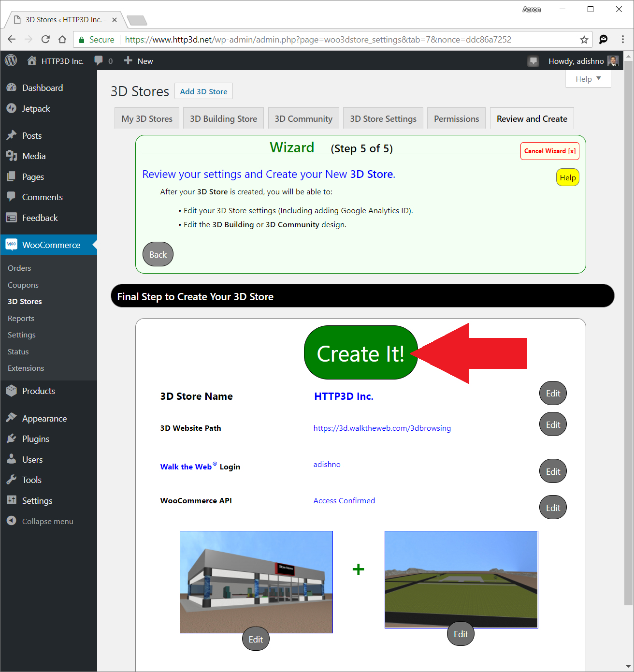Select the Review and Create tab
This screenshot has height=672, width=634.
click(532, 118)
